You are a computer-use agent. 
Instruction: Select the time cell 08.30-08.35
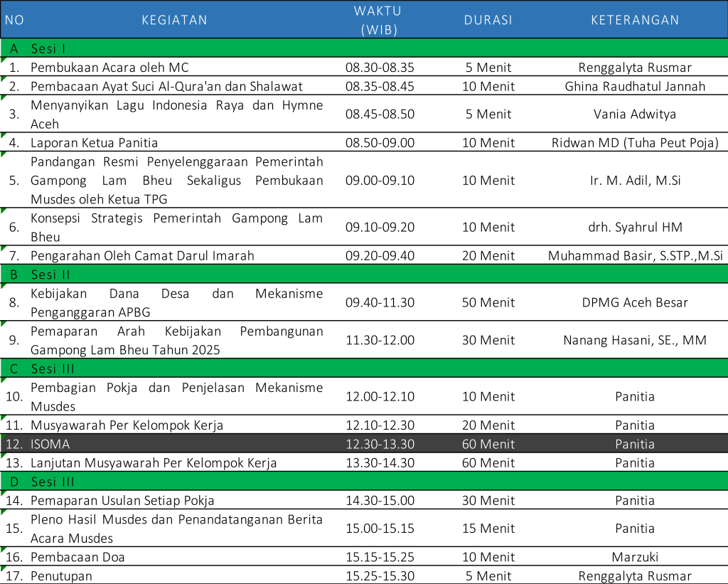380,68
